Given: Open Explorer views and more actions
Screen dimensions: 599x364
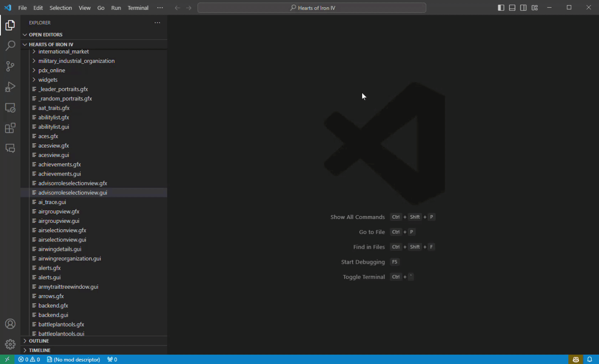Looking at the screenshot, I should (x=157, y=23).
